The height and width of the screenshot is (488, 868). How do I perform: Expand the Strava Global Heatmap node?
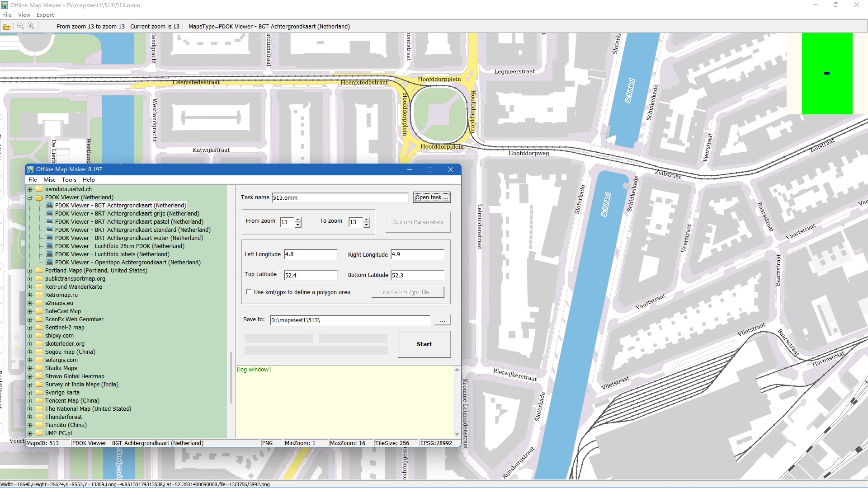coord(30,376)
